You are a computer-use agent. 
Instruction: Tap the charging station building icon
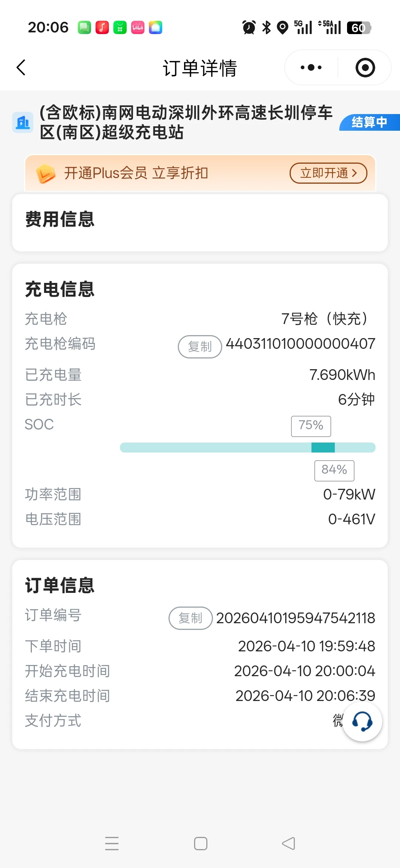(x=23, y=122)
